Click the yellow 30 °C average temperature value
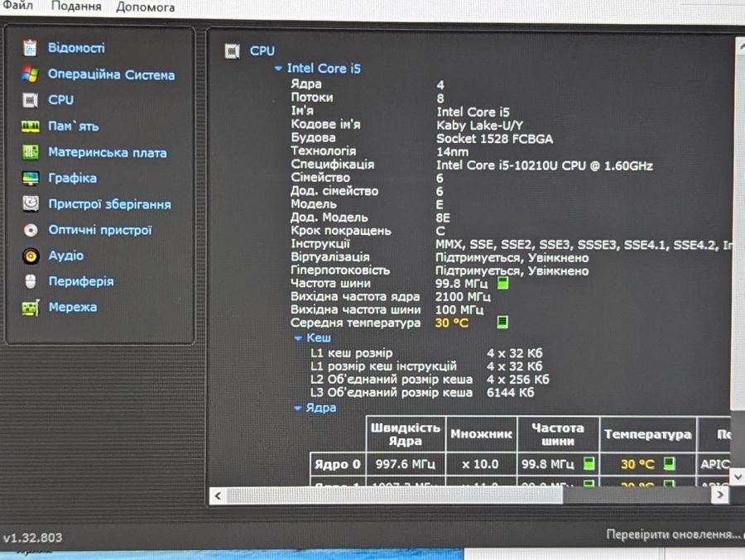This screenshot has height=560, width=745. 452,323
